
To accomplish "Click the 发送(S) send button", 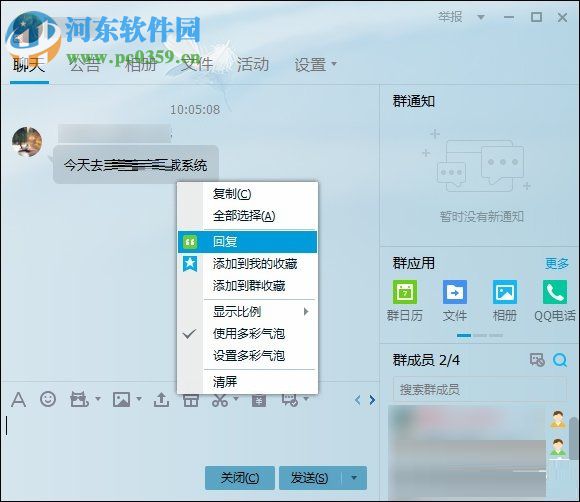I will pos(310,478).
